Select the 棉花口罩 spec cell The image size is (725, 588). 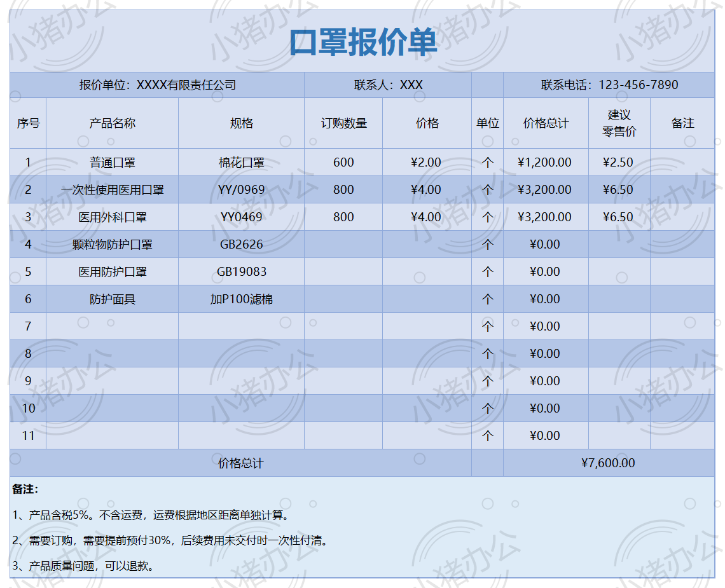tap(242, 162)
